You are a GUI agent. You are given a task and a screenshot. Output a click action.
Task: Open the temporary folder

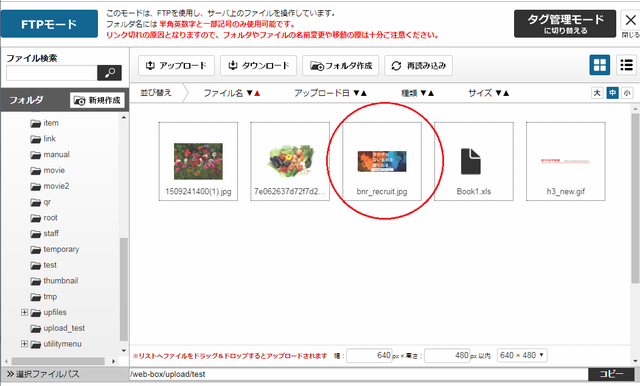pos(55,250)
